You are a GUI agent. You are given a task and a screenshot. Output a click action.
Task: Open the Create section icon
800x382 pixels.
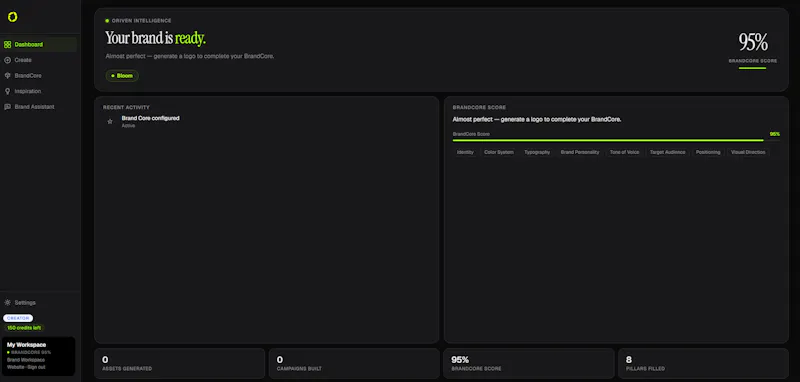[x=7, y=60]
